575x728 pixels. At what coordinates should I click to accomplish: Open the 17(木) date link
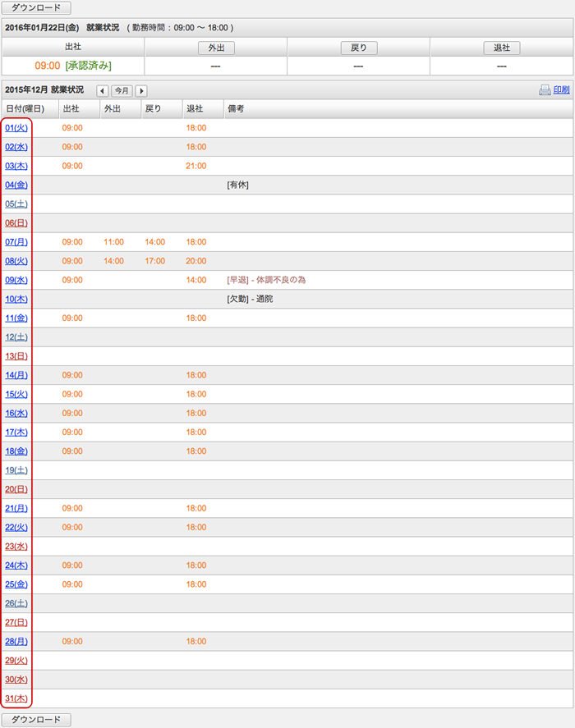tap(16, 433)
